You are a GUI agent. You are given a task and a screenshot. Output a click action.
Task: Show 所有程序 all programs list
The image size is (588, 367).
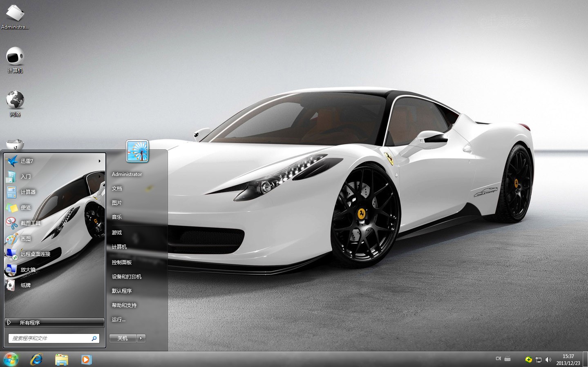[55, 323]
